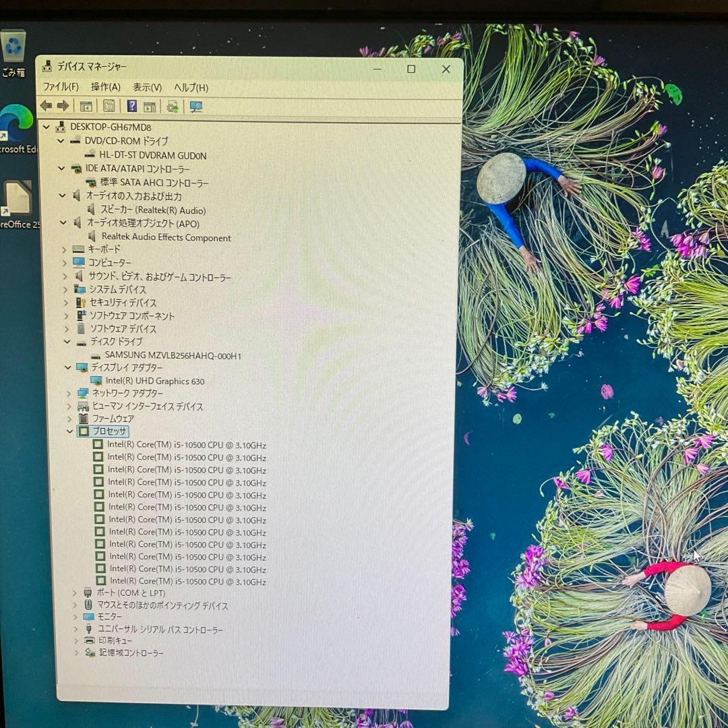This screenshot has width=728, height=728.
Task: Toggle the console tree visibility toolbar icon
Action: click(x=85, y=106)
